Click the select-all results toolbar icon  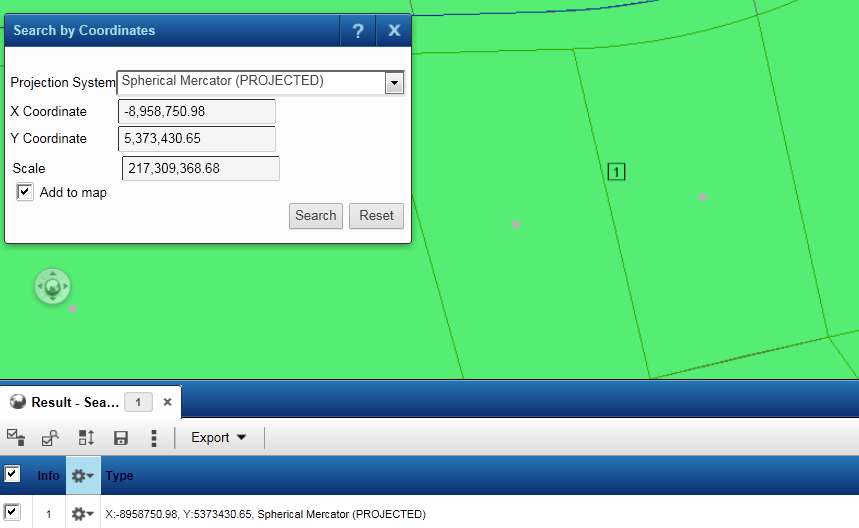(16, 437)
